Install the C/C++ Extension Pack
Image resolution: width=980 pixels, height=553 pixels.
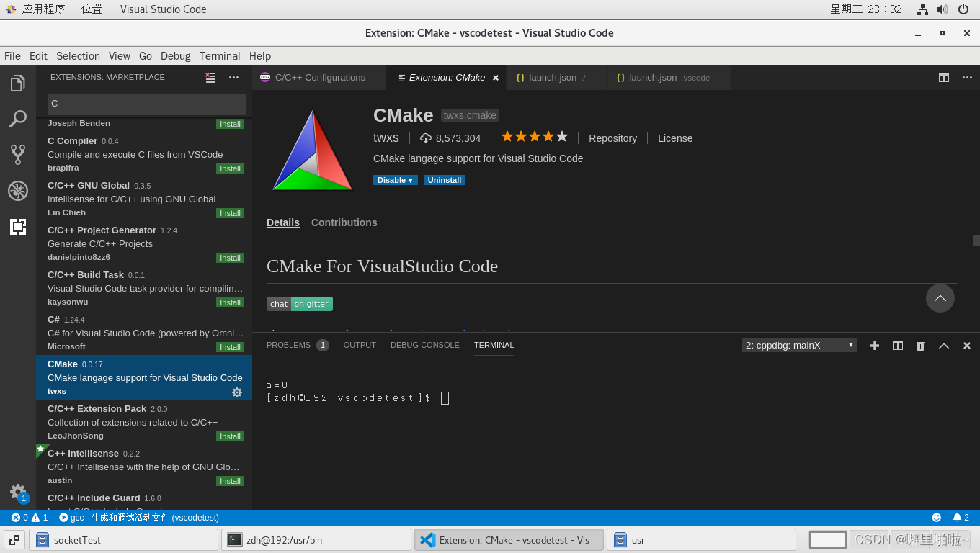[x=231, y=436]
